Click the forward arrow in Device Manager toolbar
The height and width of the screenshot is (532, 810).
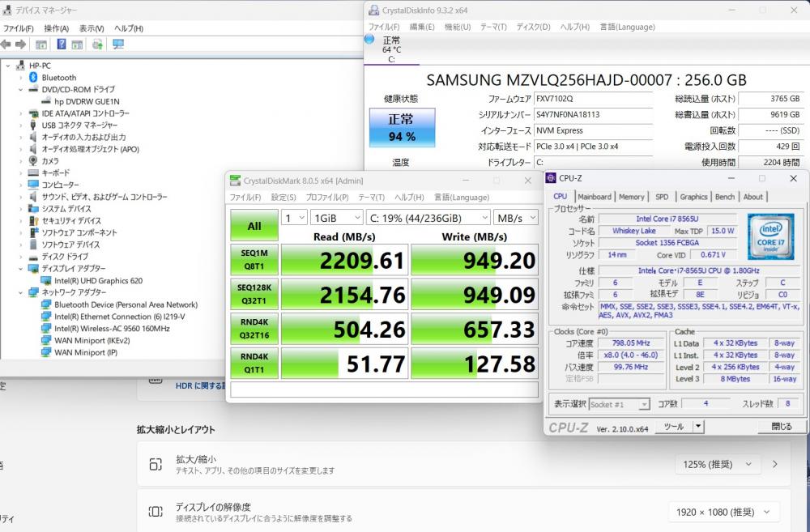click(21, 45)
